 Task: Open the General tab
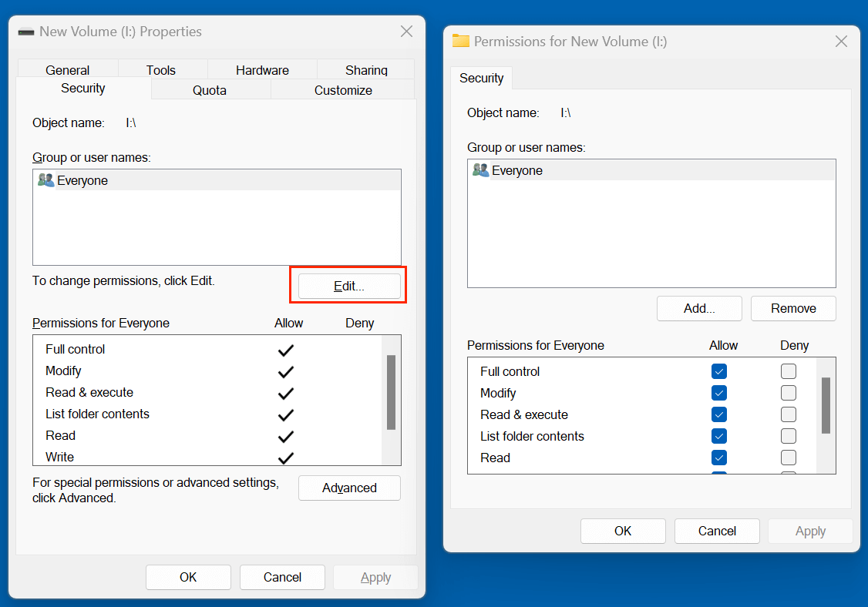click(67, 69)
